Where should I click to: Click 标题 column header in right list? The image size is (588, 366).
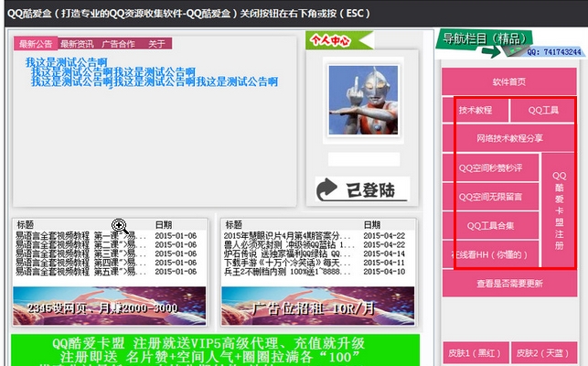point(233,225)
